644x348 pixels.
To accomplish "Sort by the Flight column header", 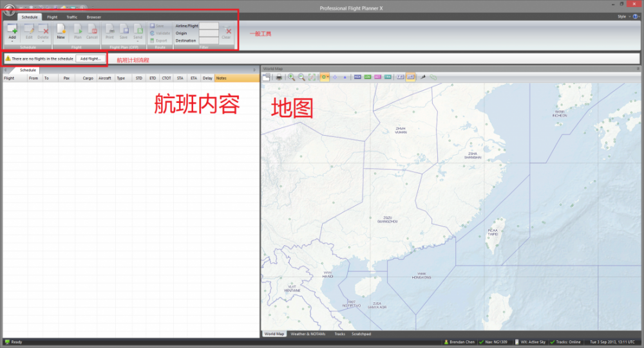I will (x=15, y=78).
